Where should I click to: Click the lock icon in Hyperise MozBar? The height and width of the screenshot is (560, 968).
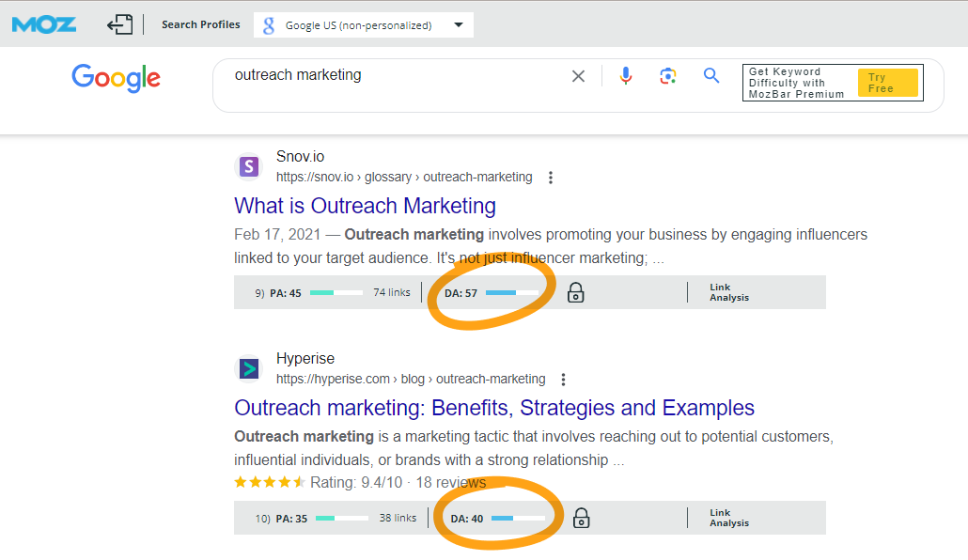(582, 518)
